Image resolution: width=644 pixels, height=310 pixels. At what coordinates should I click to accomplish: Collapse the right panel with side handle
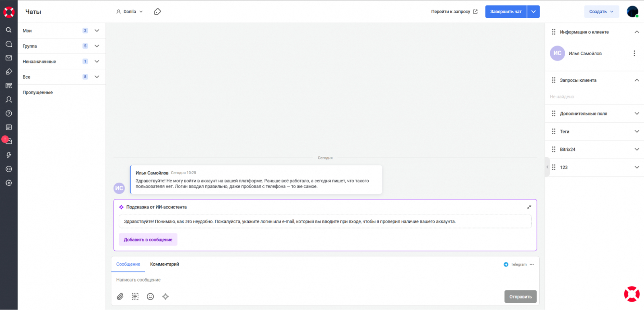(x=547, y=167)
